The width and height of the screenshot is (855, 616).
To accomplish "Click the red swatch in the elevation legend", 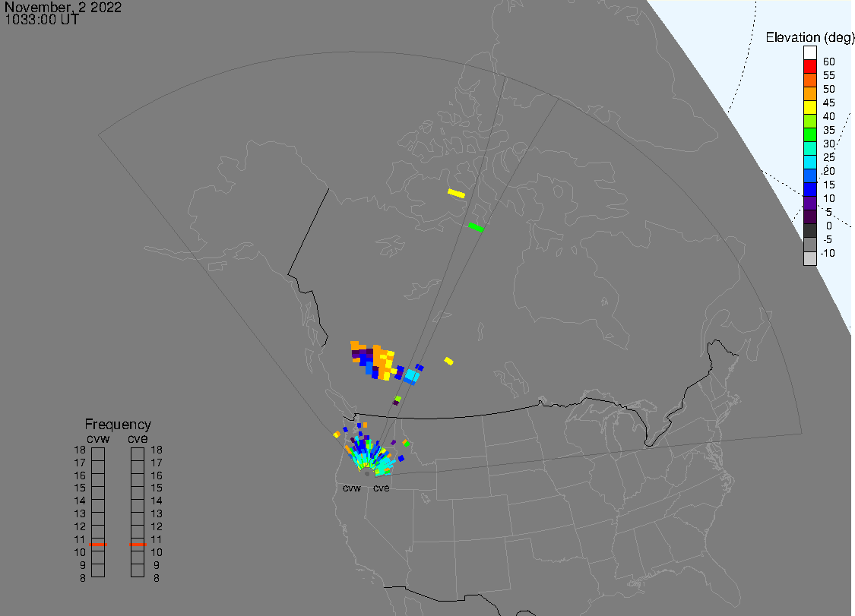I will coord(809,66).
